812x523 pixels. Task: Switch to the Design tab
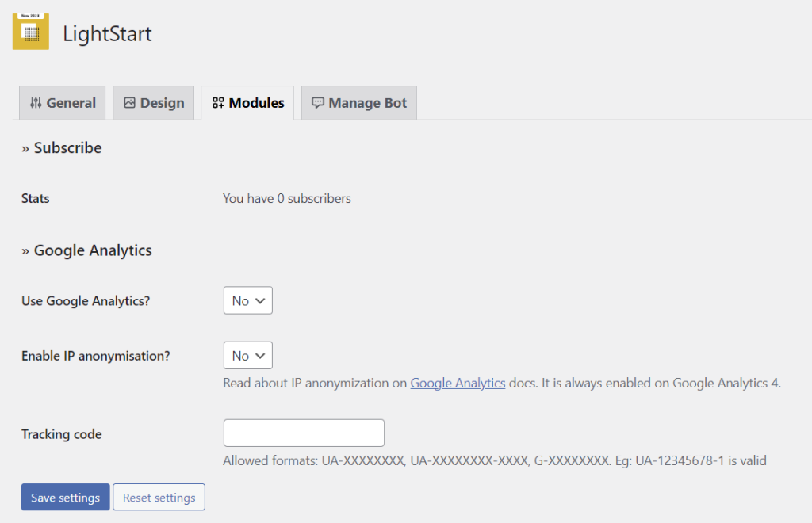tap(153, 102)
